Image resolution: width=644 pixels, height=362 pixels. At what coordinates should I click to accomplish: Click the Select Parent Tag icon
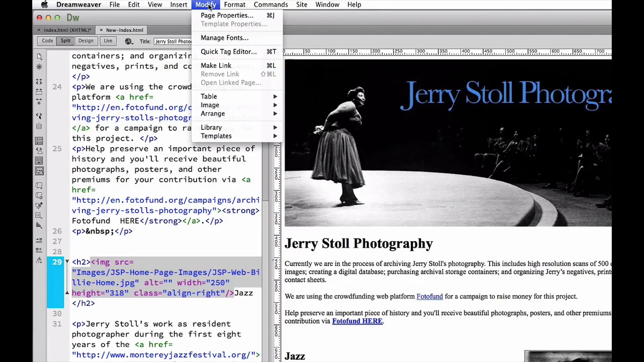(39, 116)
